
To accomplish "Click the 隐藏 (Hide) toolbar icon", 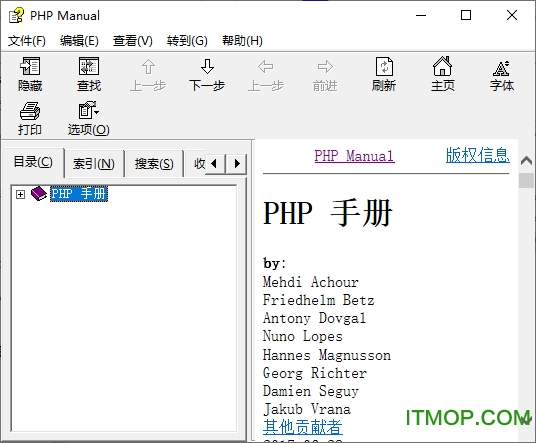I will tap(30, 66).
